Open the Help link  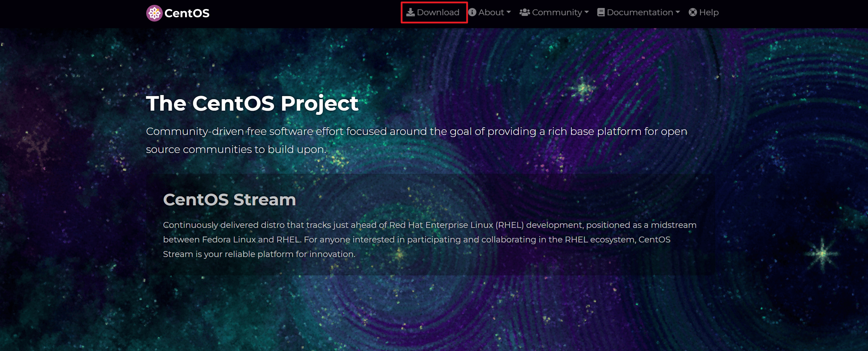coord(703,12)
